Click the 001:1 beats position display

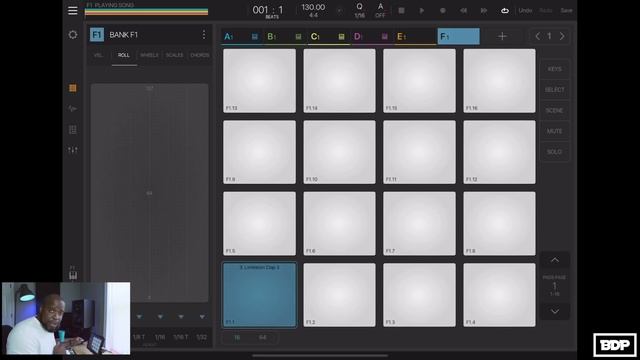268,11
